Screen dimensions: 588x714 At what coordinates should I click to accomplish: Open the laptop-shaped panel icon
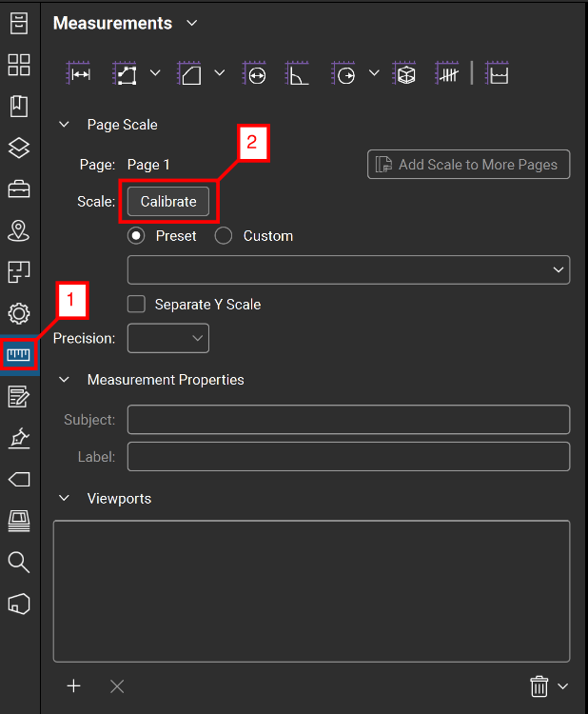(19, 521)
